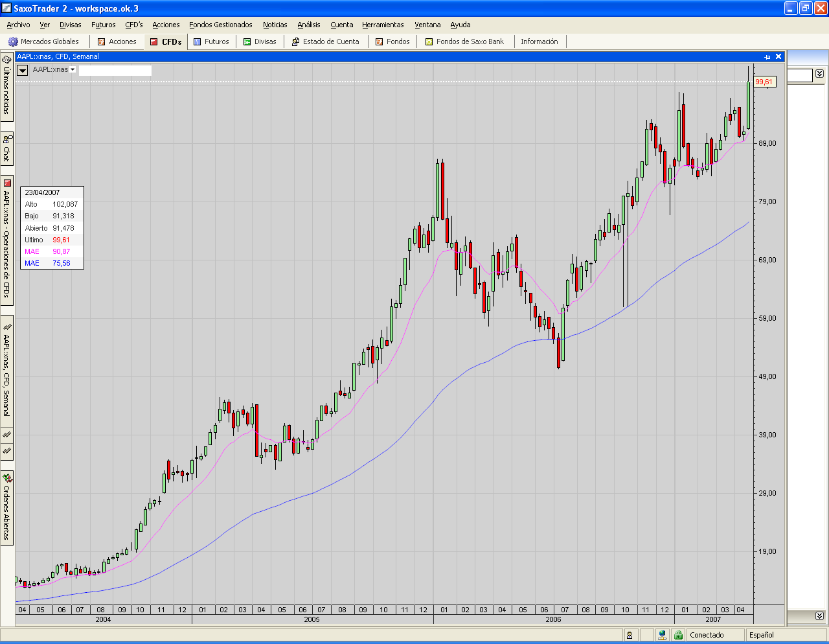
Task: Click the blue MAE value 75,56
Action: pyautogui.click(x=62, y=263)
